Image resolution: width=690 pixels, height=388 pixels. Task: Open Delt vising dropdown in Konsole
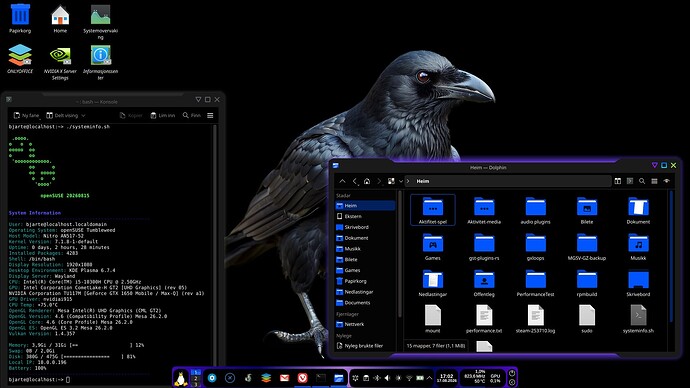[66, 115]
